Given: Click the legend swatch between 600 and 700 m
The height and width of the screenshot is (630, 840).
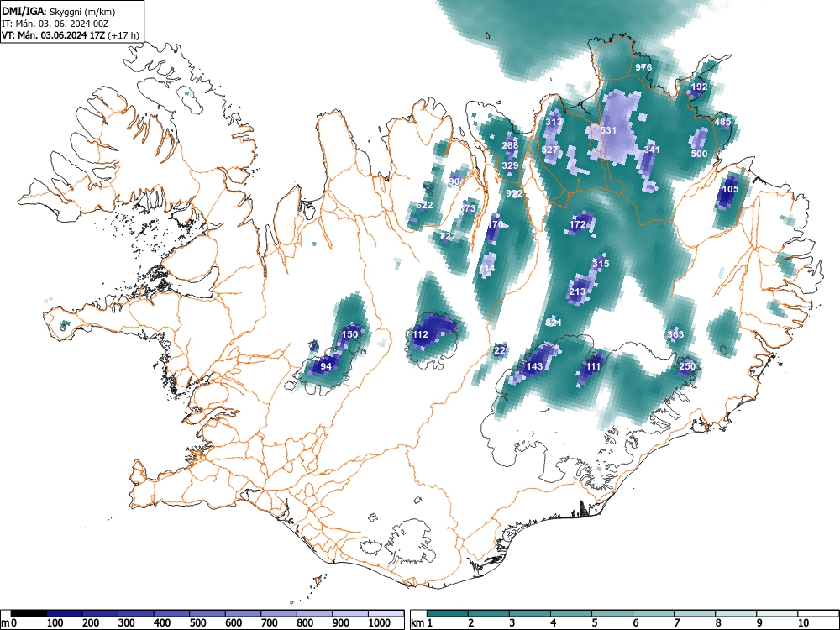Looking at the screenshot, I should click(x=244, y=613).
